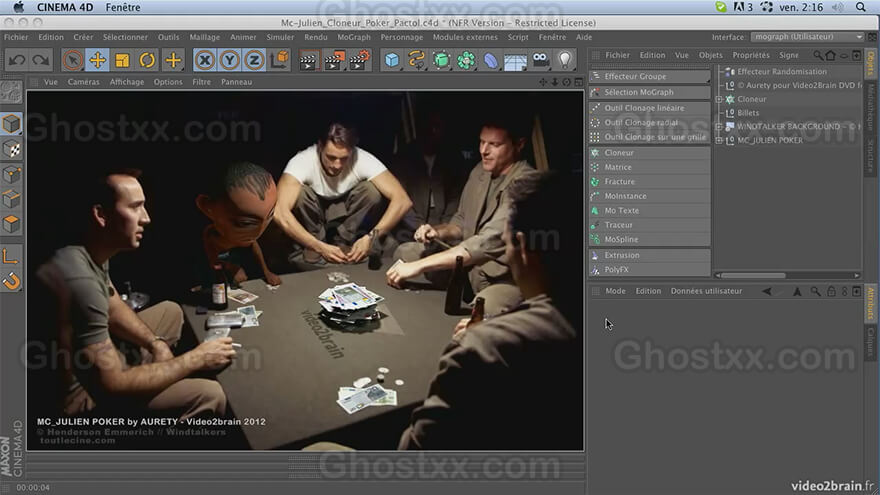Render the active view clapperboard icon
Viewport: 880px width, 495px height.
pyautogui.click(x=308, y=60)
